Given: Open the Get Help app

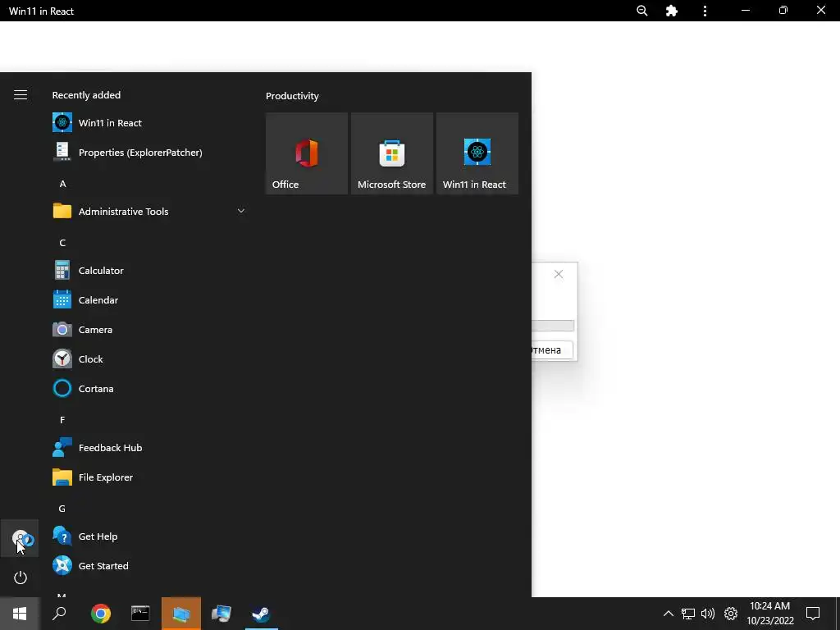Looking at the screenshot, I should 149,536.
